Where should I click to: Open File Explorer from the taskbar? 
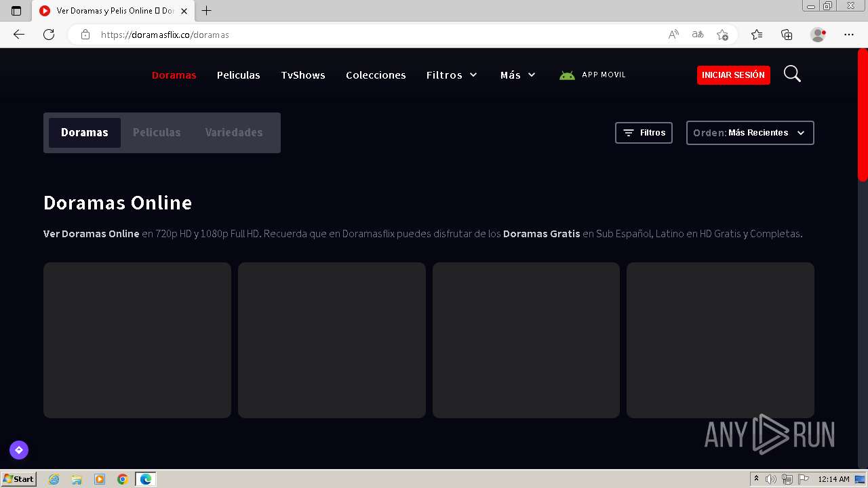click(77, 479)
